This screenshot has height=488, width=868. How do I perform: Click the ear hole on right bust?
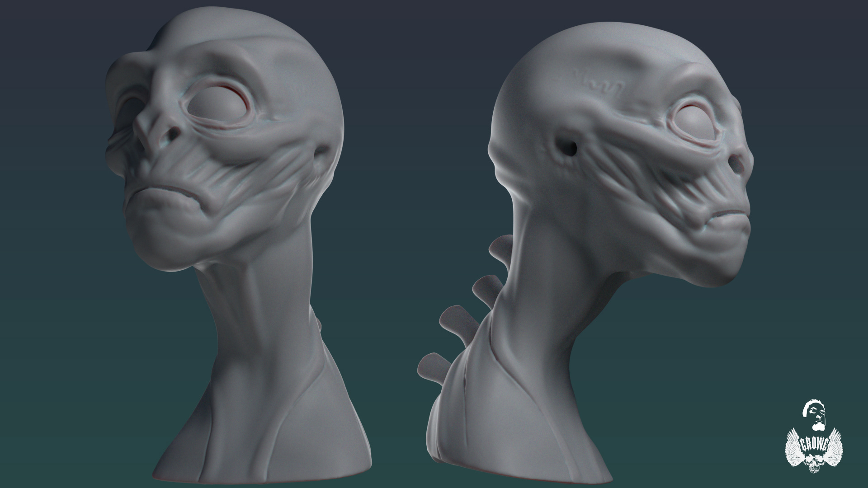[570, 149]
